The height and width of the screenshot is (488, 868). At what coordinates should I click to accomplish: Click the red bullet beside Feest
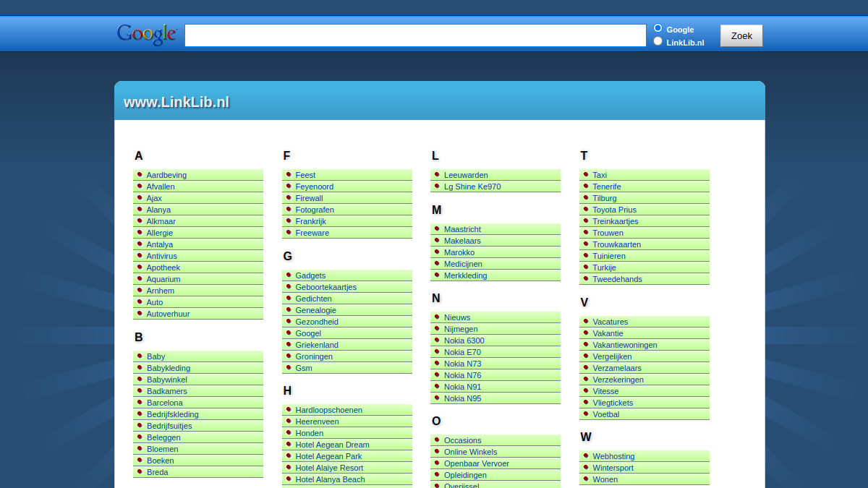289,174
